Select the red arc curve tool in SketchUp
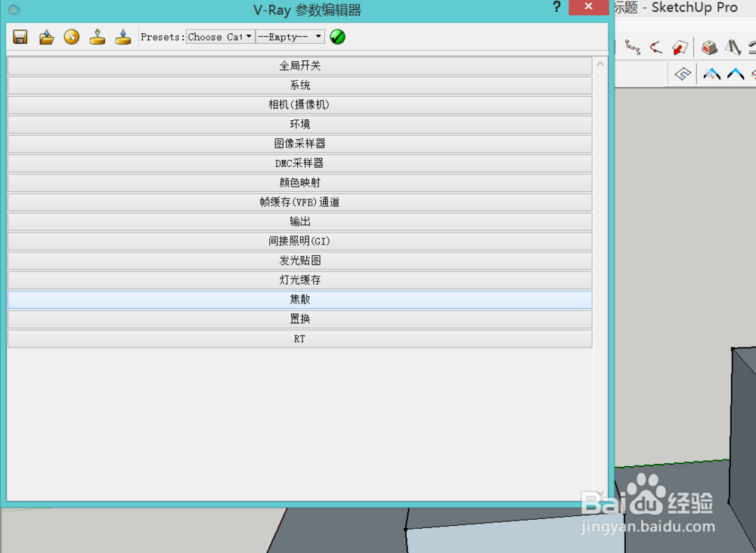The image size is (756, 553). coord(655,47)
